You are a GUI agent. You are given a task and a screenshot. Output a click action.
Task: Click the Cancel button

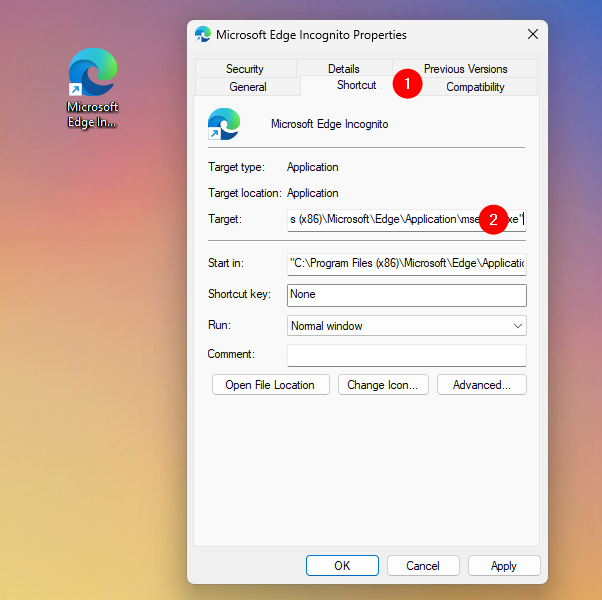[423, 565]
